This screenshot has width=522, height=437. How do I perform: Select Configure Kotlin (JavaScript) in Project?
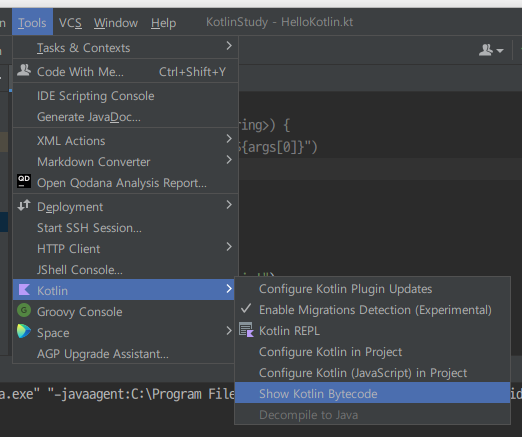372,373
